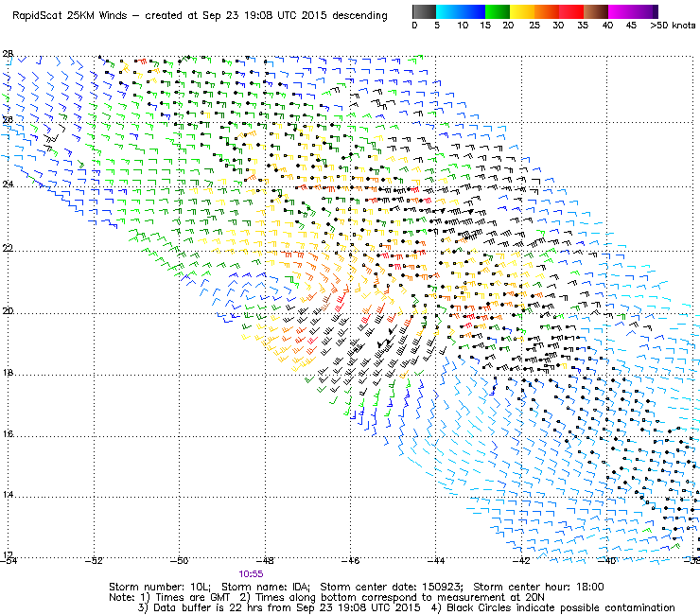This screenshot has height=615, width=700.
Task: Click the longitude label '-52' on bottom axis
Action: 95,561
